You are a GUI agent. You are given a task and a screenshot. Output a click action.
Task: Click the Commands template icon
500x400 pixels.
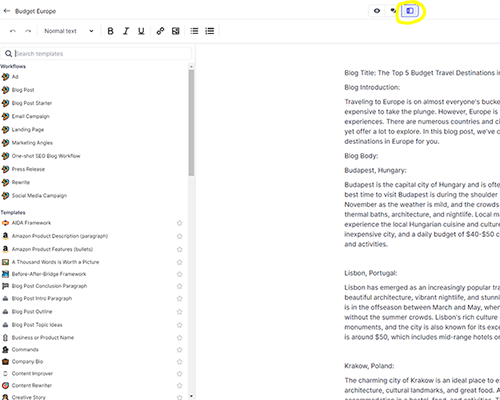[x=5, y=349]
